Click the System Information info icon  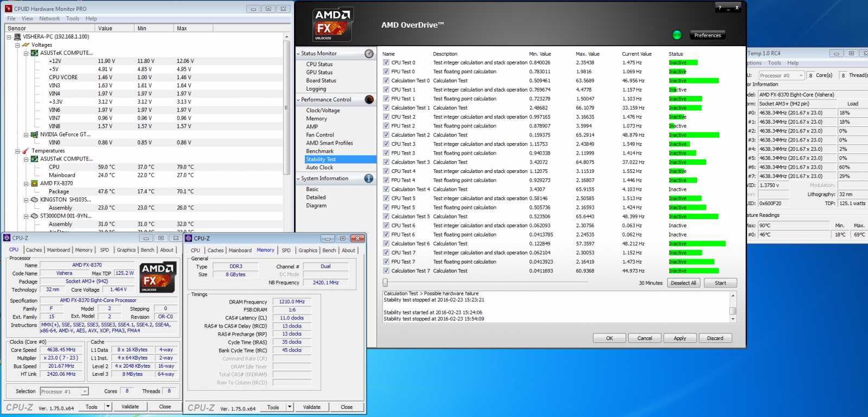point(369,178)
